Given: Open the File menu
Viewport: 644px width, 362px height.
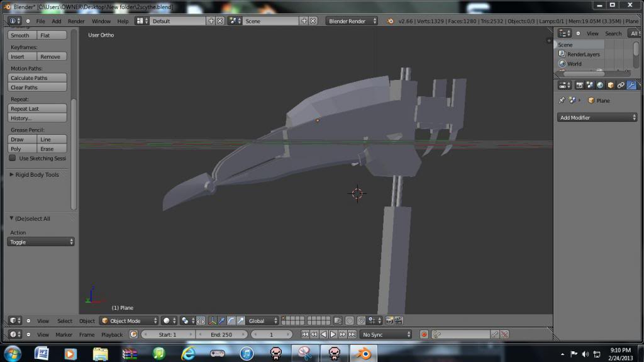Looking at the screenshot, I should 41,21.
